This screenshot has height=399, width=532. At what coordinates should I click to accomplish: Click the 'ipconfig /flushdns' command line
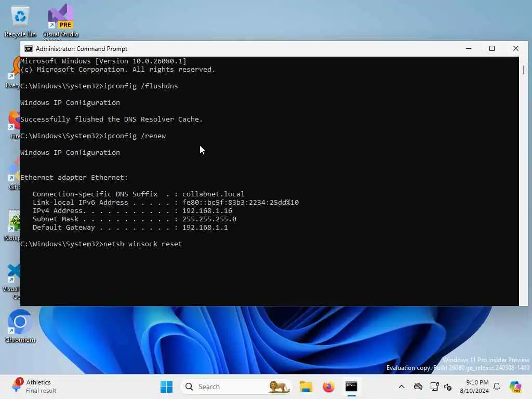pos(99,86)
